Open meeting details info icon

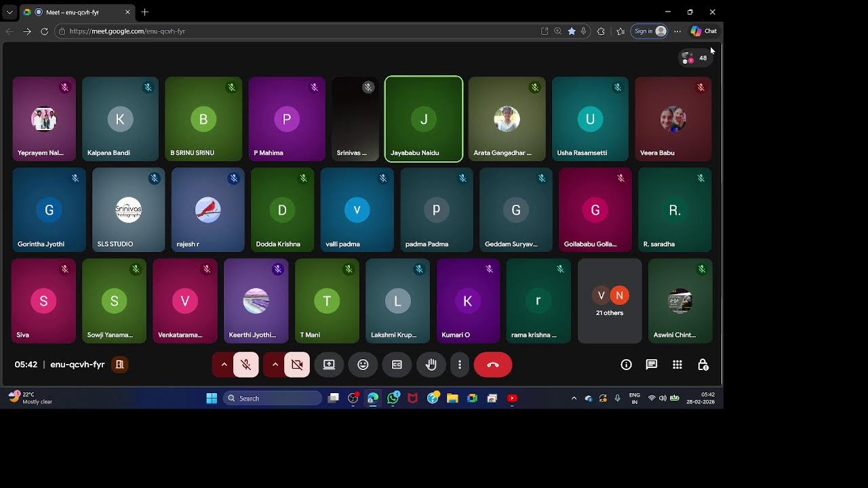coord(626,365)
